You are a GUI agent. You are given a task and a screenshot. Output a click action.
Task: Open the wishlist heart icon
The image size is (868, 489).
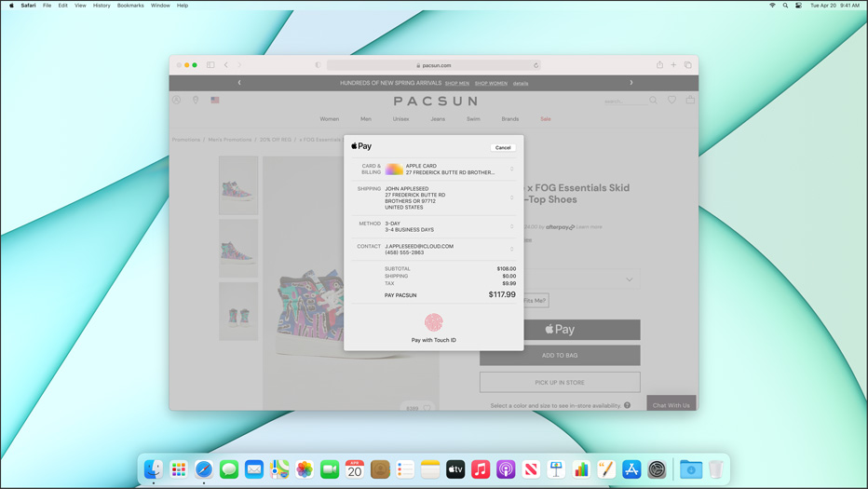tap(671, 101)
